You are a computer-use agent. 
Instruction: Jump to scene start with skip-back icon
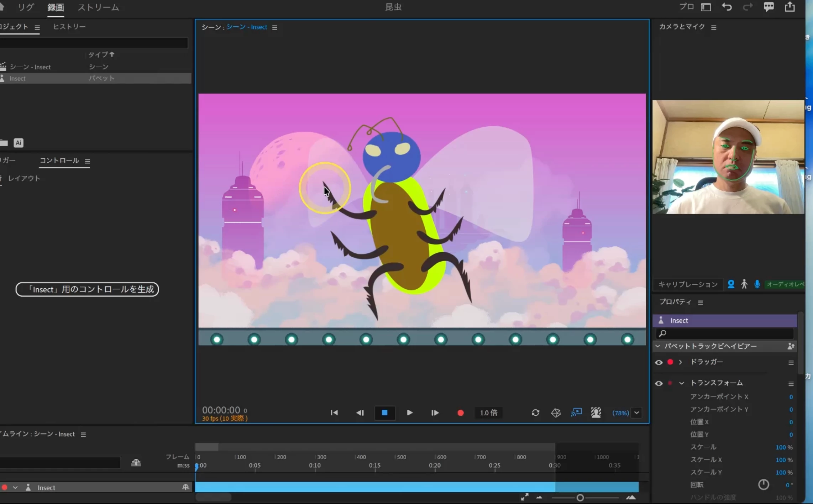(x=334, y=413)
